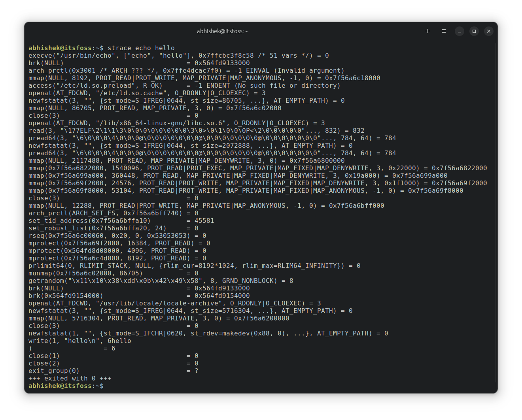Click the getrandom GRND_NONBLOCK line

pos(161,281)
